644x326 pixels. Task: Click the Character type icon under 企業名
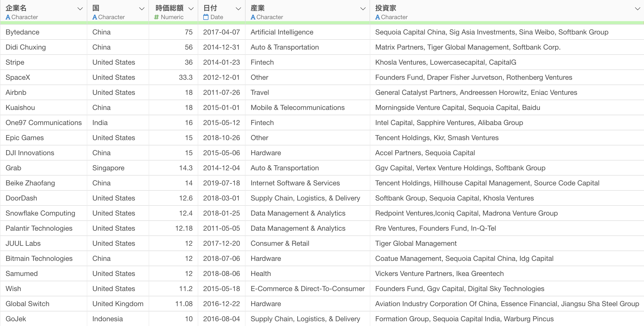click(x=8, y=17)
